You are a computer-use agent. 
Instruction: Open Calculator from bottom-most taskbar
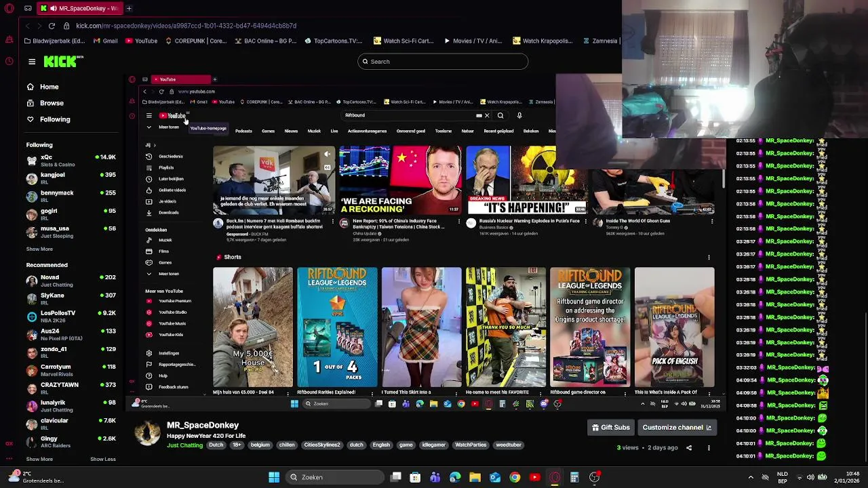coord(574,477)
